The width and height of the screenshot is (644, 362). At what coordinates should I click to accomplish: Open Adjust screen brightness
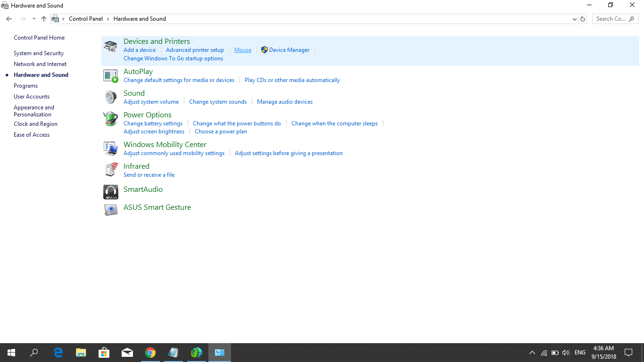[154, 132]
